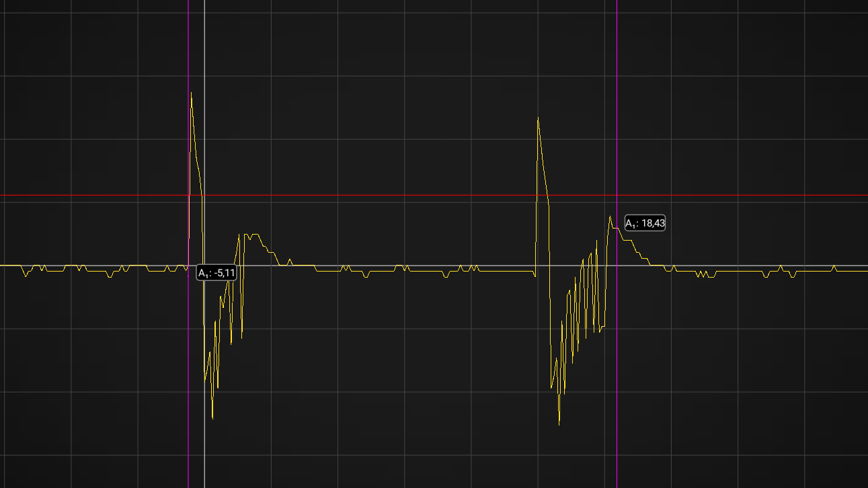Click where the second pulse's rising edge crosses the red line
The width and height of the screenshot is (868, 488).
pos(537,196)
